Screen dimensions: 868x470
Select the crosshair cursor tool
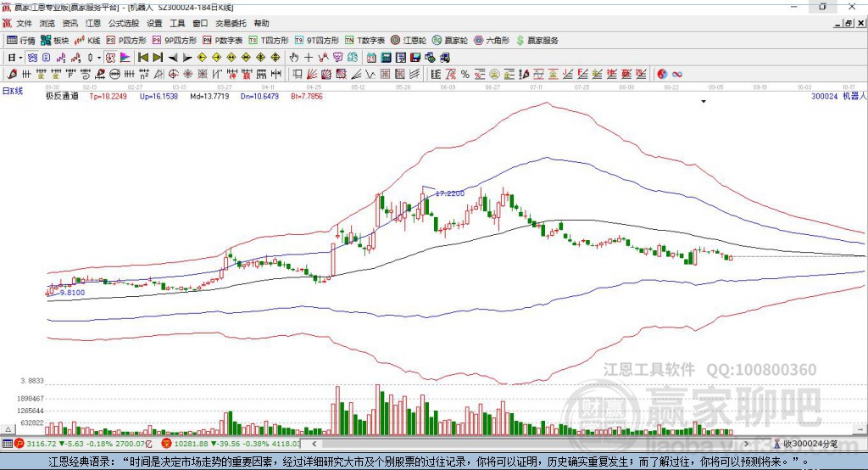coord(309,58)
